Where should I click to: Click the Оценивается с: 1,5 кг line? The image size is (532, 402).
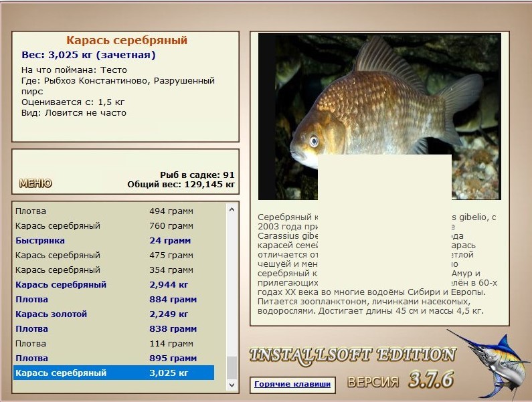pos(73,102)
